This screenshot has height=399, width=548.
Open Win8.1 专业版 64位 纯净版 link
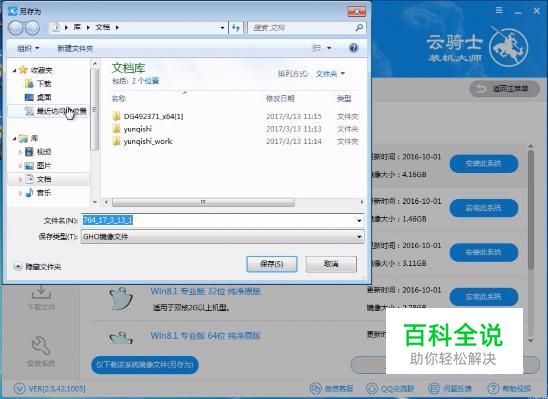(x=206, y=336)
